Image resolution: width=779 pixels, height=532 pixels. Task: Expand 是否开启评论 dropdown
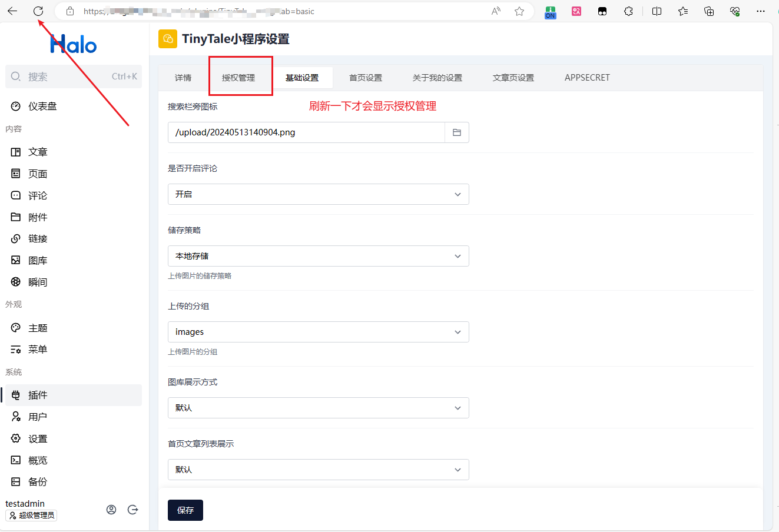coord(319,194)
